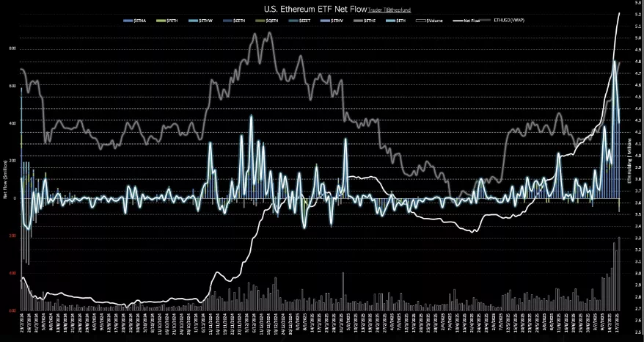Click the 0 label on left axis
The width and height of the screenshot is (644, 342).
coord(15,199)
